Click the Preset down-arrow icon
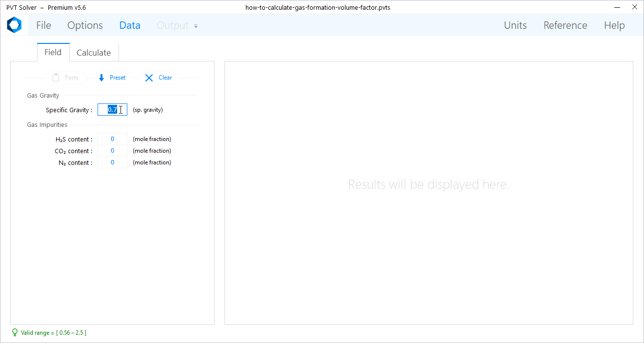The width and height of the screenshot is (644, 343). (x=101, y=78)
